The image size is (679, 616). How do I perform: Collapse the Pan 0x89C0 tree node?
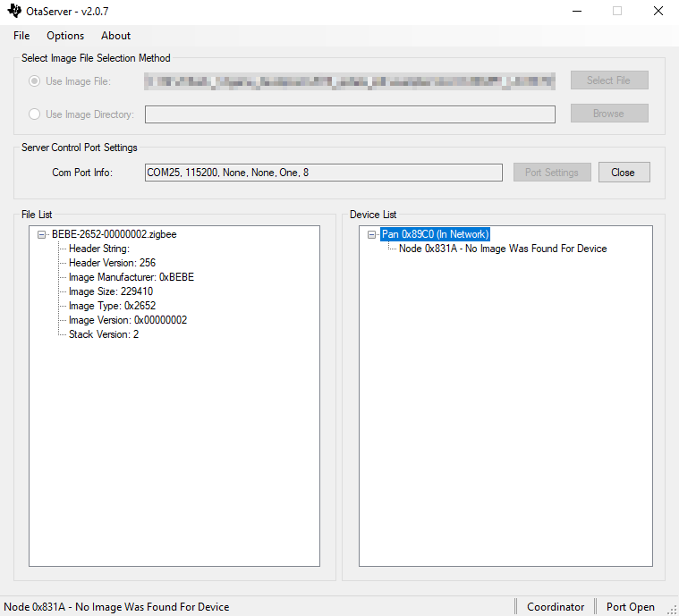coord(371,234)
